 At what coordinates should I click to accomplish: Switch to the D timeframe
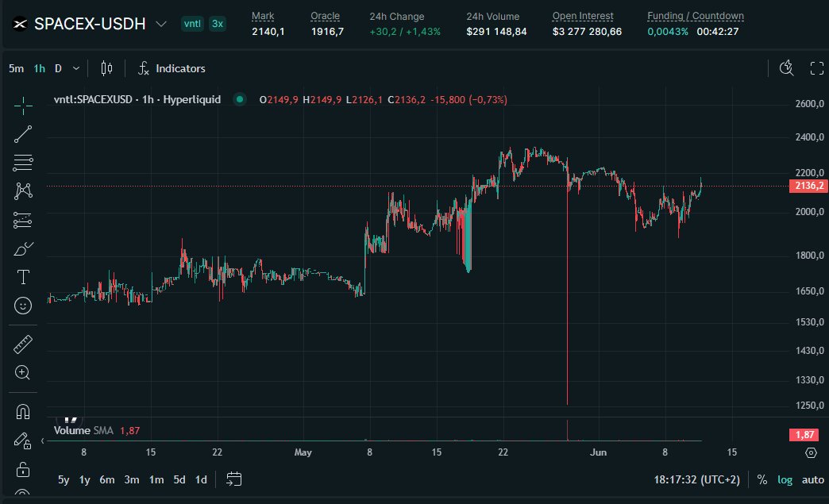point(58,68)
